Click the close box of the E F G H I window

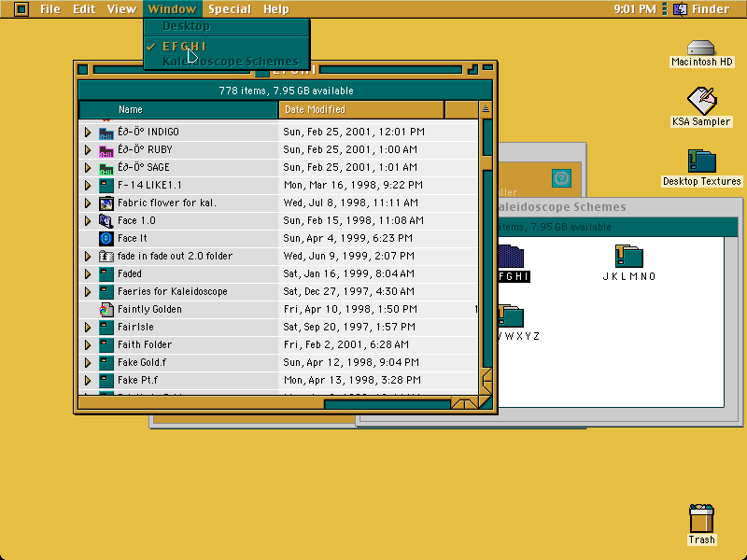[82, 70]
